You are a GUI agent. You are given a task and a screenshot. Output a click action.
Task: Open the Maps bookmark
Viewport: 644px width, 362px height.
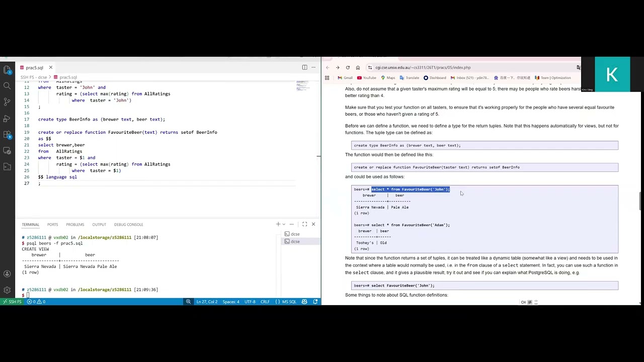tap(388, 78)
